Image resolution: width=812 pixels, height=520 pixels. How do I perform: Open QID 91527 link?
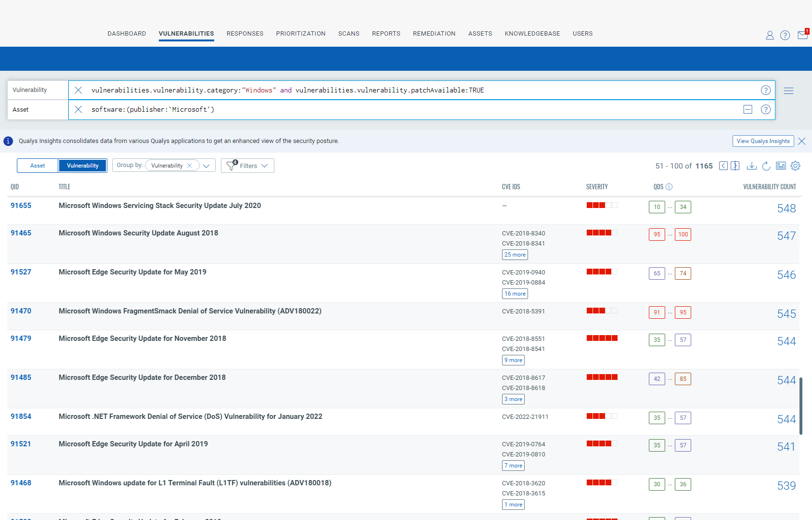point(21,272)
